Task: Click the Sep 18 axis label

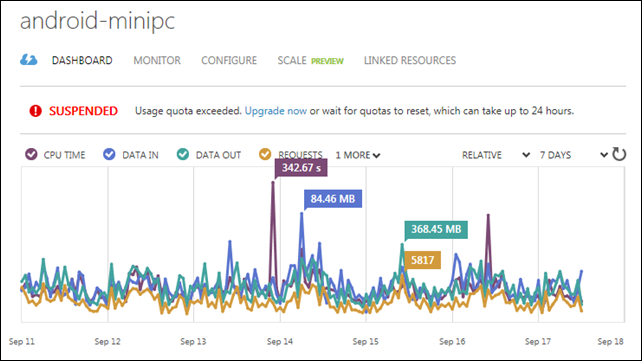Action: pyautogui.click(x=610, y=341)
